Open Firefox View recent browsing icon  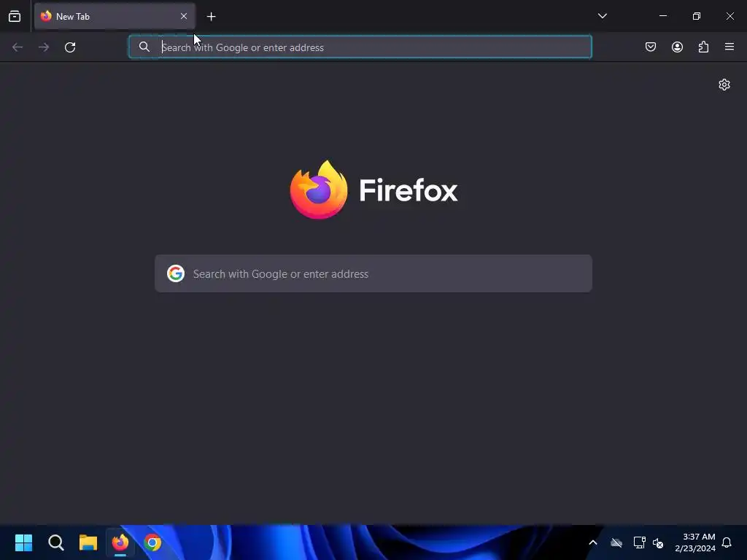(15, 16)
